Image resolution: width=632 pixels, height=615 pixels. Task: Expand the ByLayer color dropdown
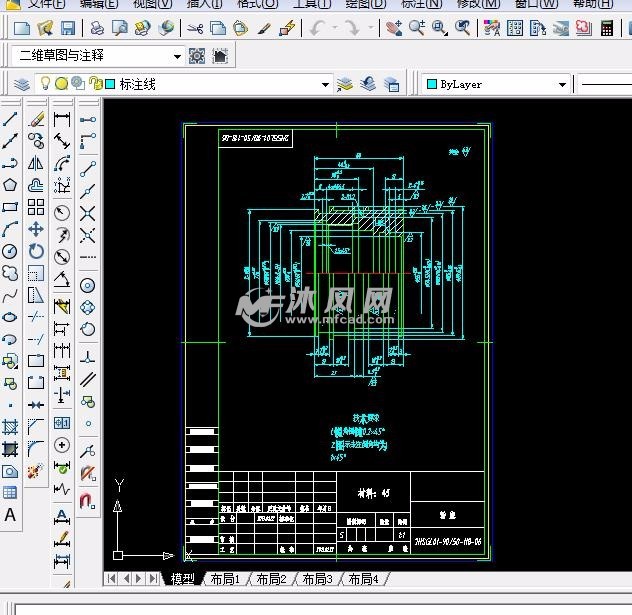[x=563, y=85]
